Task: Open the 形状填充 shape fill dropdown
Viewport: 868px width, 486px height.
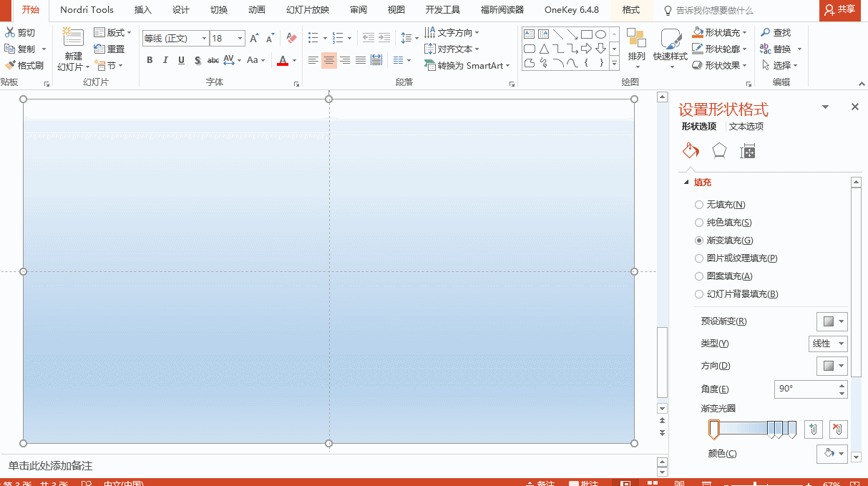Action: (x=720, y=33)
